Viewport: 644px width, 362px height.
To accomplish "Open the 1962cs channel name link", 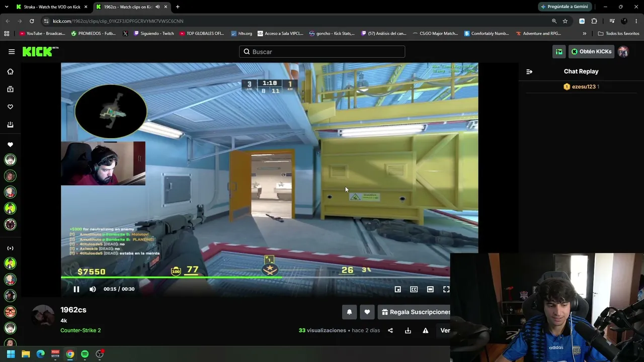I will (73, 310).
